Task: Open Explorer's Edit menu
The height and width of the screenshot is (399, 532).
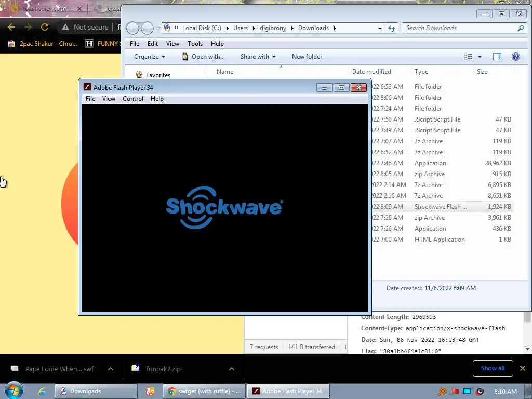Action: tap(152, 44)
